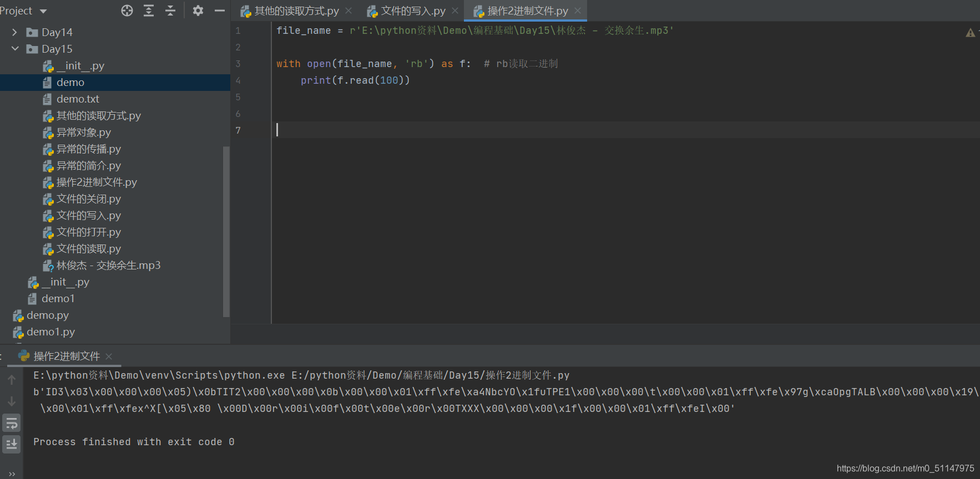
Task: Open 异常的传播.py in project tree
Action: pos(82,149)
